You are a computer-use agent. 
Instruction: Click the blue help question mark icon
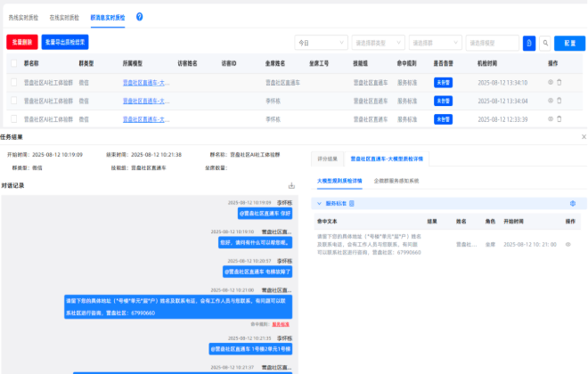click(139, 17)
